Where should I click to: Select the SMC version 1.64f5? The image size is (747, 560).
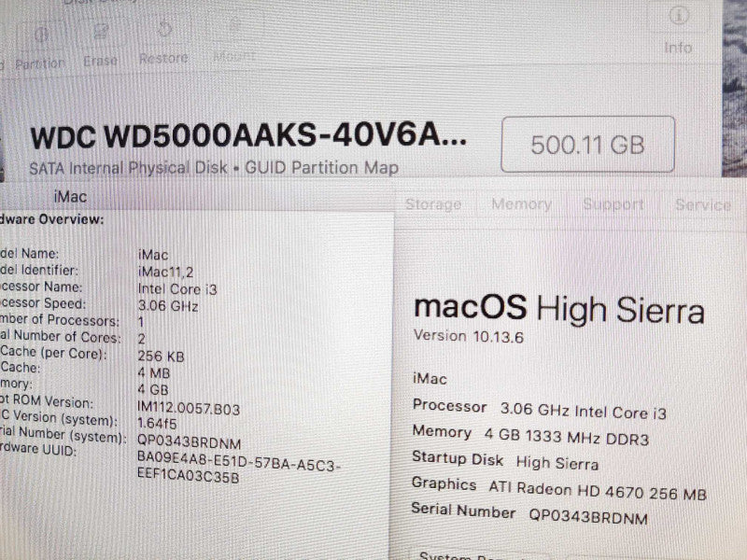click(157, 424)
